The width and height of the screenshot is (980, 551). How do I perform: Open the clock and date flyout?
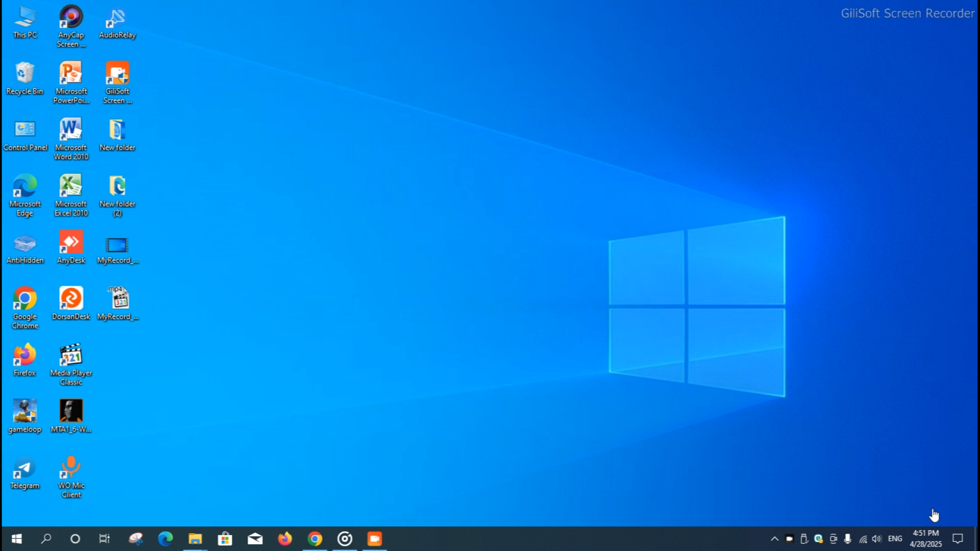[x=925, y=539]
